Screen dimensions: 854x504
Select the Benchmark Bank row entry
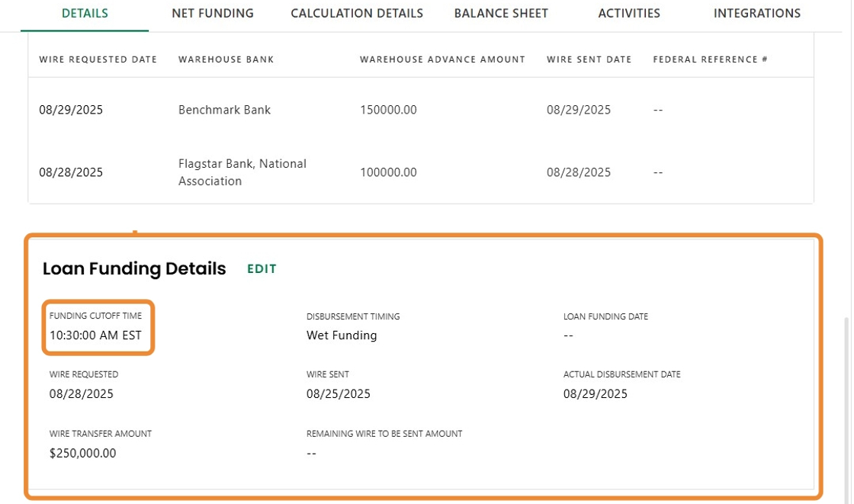(x=225, y=110)
